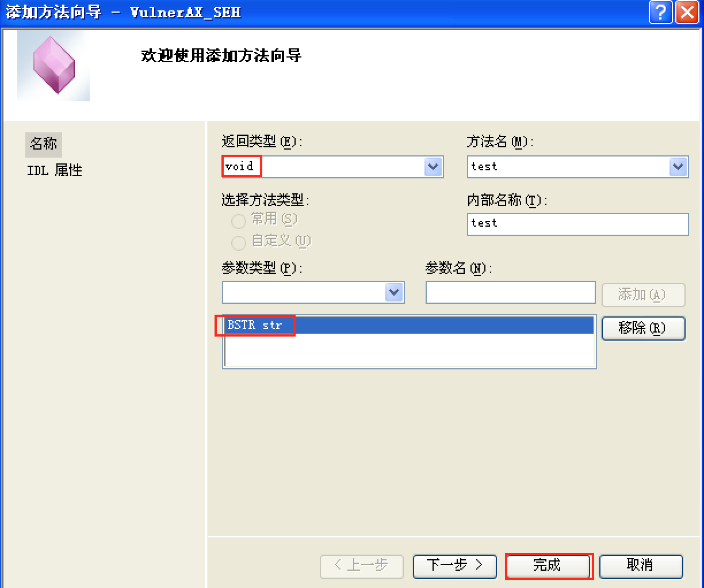Click the 选择方法类型 label
The width and height of the screenshot is (704, 588).
click(266, 200)
